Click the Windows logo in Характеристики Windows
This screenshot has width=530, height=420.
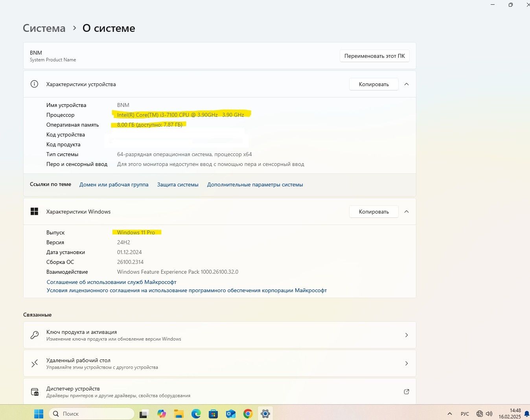[35, 212]
